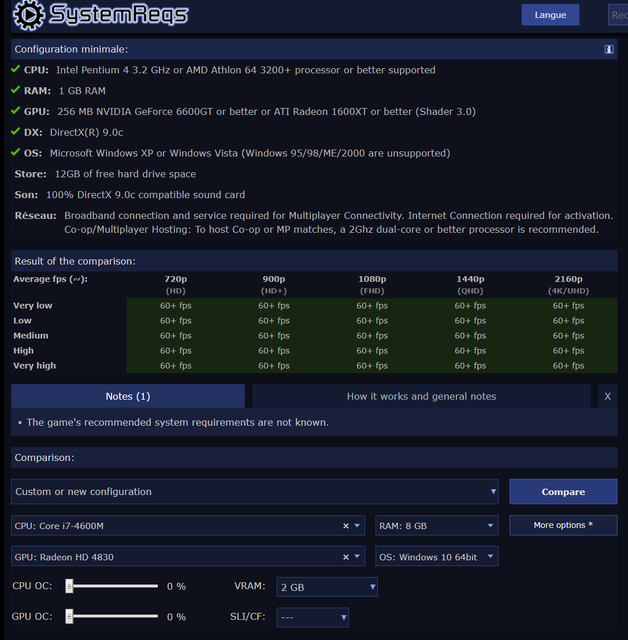Click the green checkmark beside DX
This screenshot has height=640, width=628.
click(16, 131)
